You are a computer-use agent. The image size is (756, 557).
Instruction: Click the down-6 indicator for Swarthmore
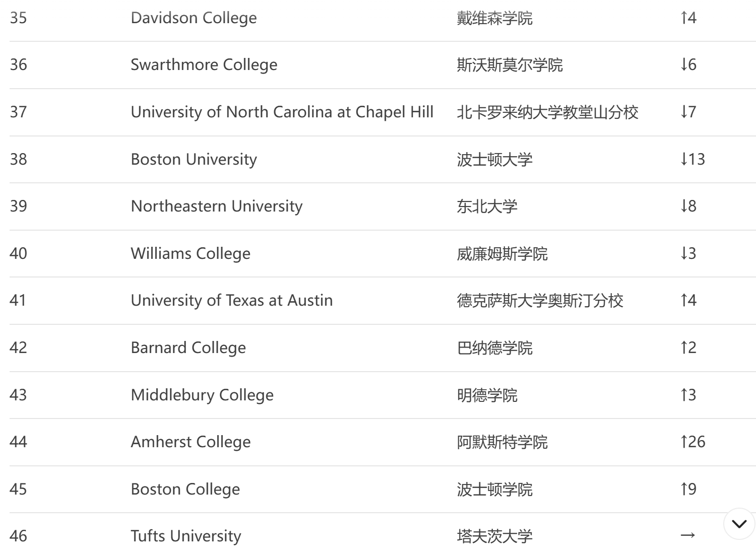pos(688,65)
